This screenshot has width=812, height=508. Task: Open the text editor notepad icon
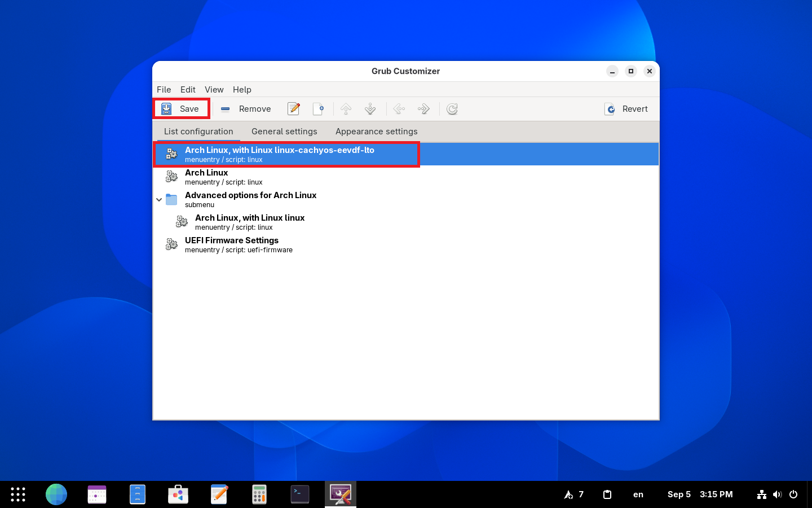point(219,494)
